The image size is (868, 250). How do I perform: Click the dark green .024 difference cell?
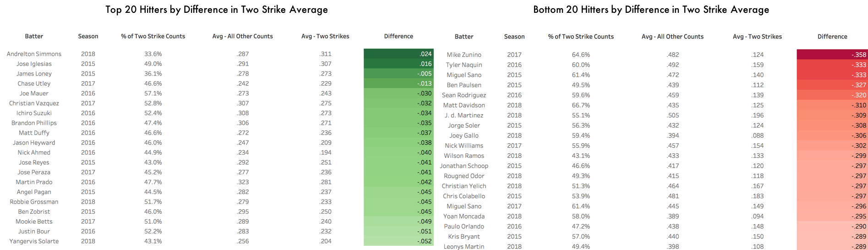pos(399,54)
